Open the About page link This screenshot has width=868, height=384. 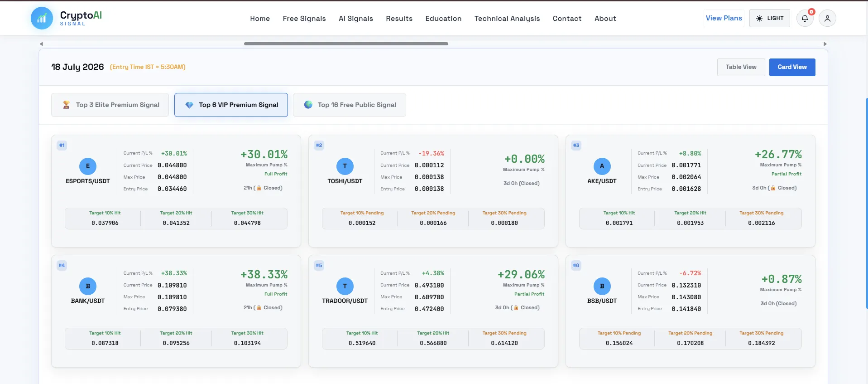605,19
